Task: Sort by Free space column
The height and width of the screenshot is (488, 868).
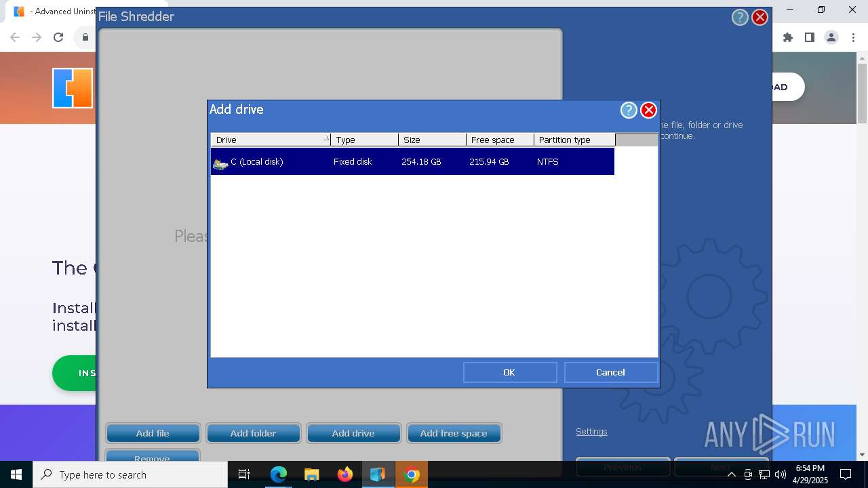Action: (500, 140)
